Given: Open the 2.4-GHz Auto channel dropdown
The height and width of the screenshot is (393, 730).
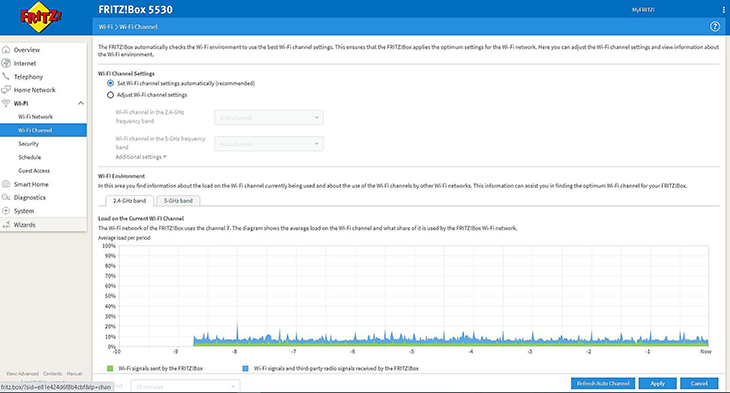Looking at the screenshot, I should [269, 118].
